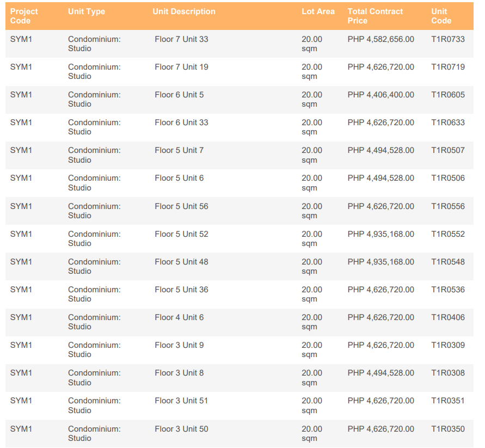Click unit code T1R0719

pos(447,67)
